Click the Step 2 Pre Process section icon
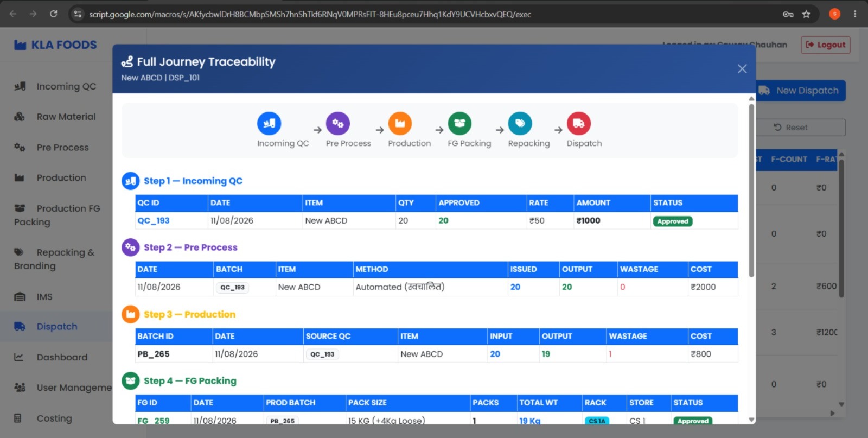 point(131,247)
